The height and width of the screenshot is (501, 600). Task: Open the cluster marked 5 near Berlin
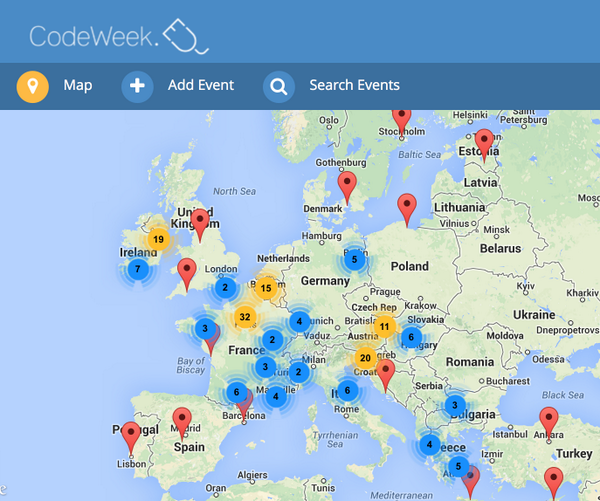click(354, 259)
